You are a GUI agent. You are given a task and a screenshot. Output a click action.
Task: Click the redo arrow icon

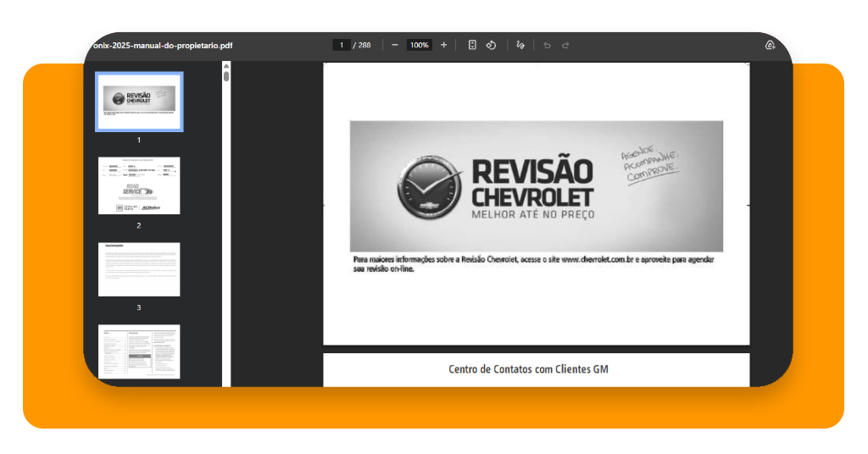tap(565, 46)
